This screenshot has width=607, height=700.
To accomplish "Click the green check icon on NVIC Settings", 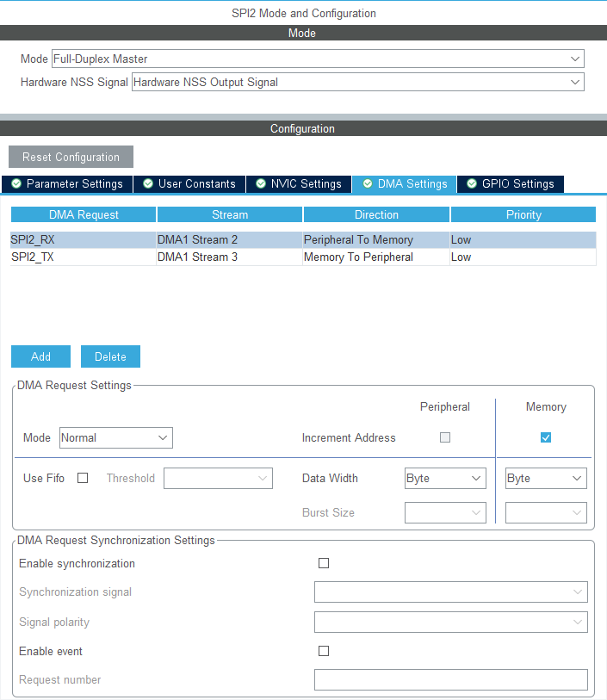I will pos(261,184).
